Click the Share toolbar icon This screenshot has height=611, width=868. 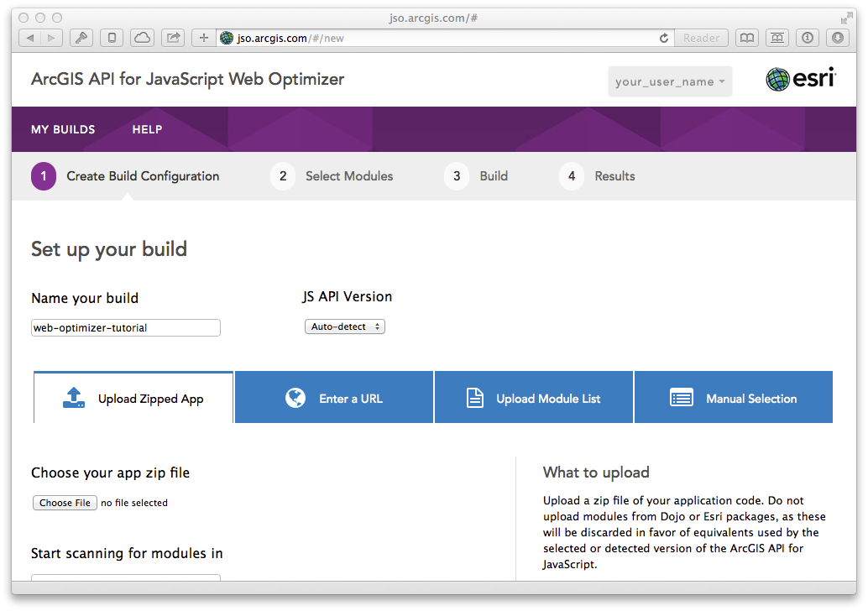[173, 39]
